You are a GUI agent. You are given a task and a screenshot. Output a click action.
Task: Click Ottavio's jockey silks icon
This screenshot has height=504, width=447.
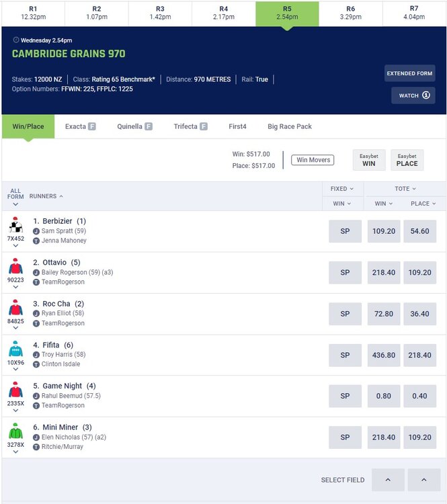click(15, 267)
